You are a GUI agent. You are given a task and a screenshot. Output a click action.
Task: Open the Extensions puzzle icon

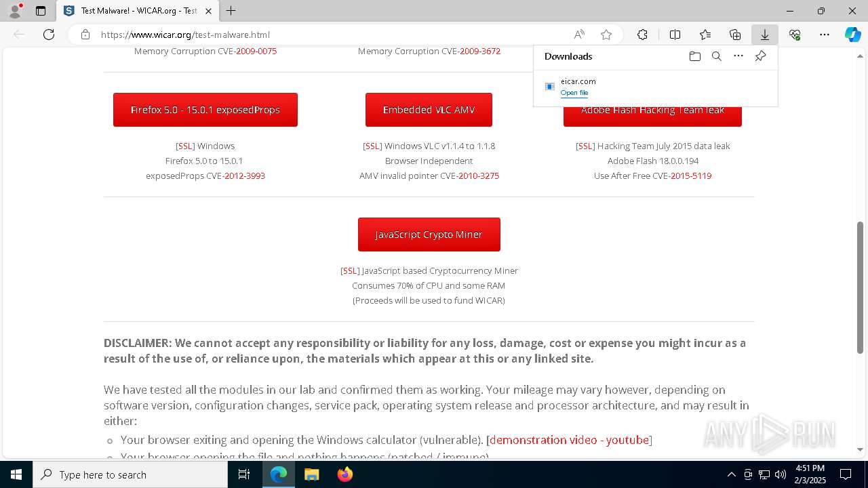[x=642, y=35]
